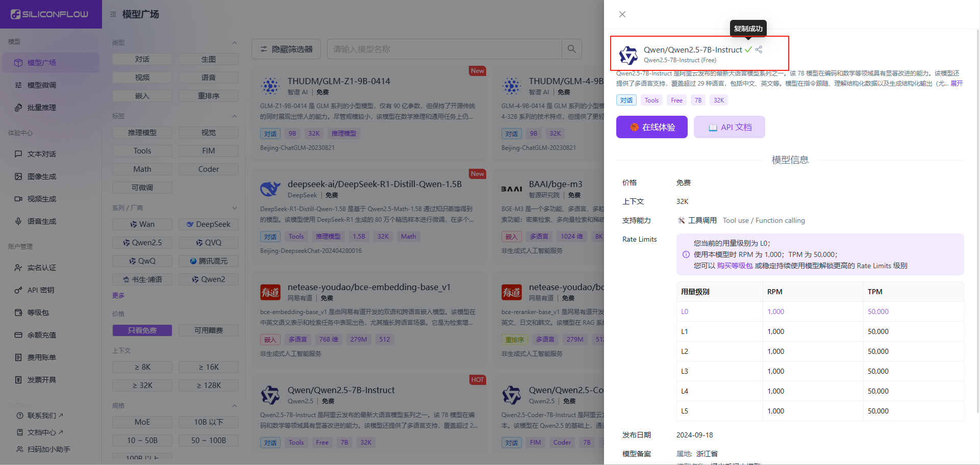980x465 pixels.
Task: Close the model detail drawer
Action: 622,14
